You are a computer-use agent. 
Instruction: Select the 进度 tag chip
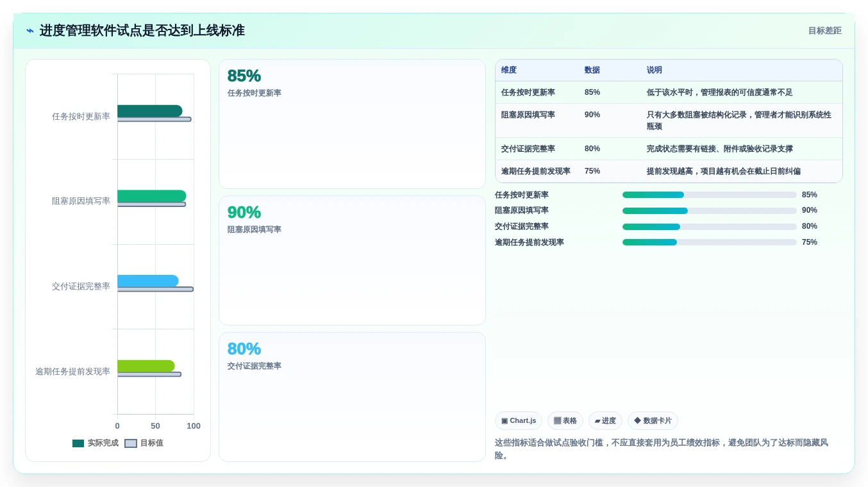tap(605, 421)
